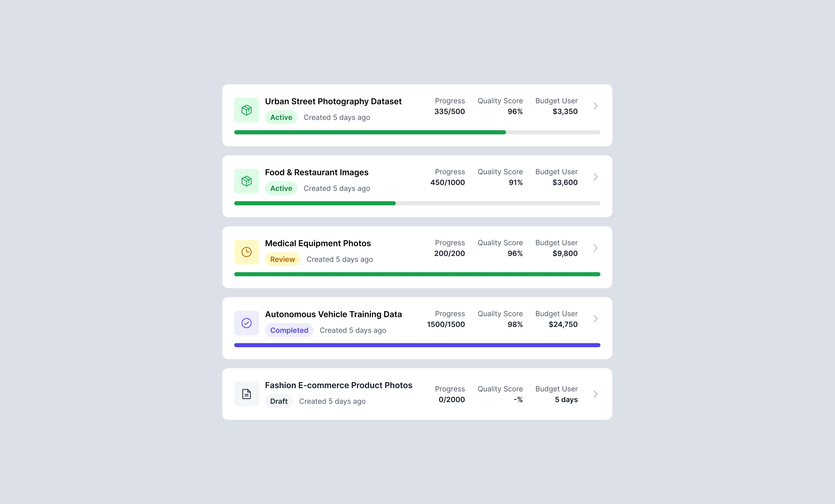Click the $24,750 budget value
This screenshot has width=835, height=504.
point(563,324)
